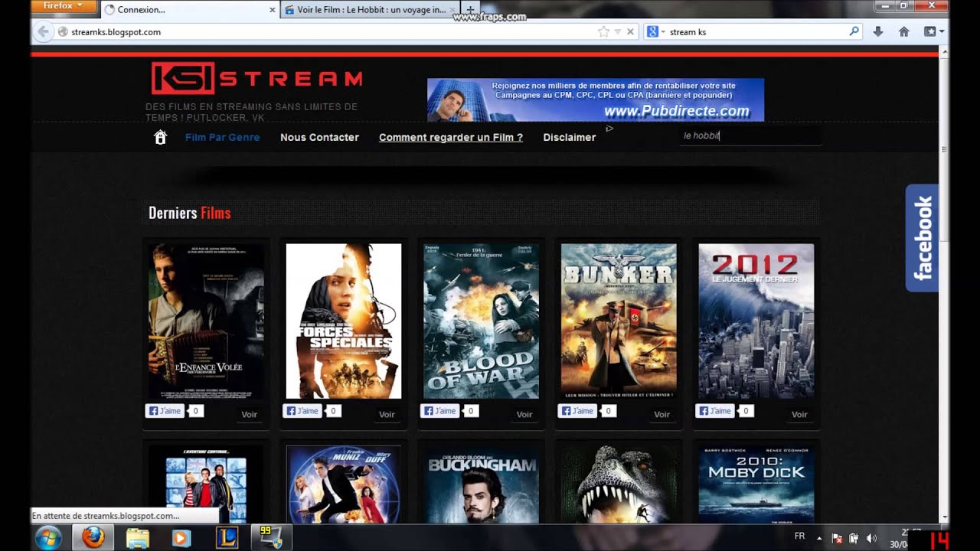
Task: Click the site search field containing le hobbit
Action: coord(750,135)
